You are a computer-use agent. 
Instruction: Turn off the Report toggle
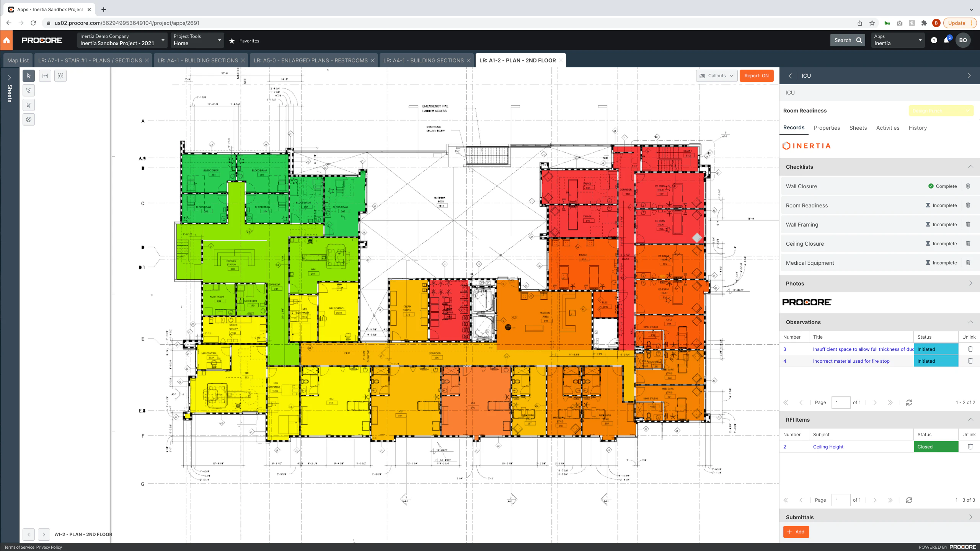(x=757, y=75)
